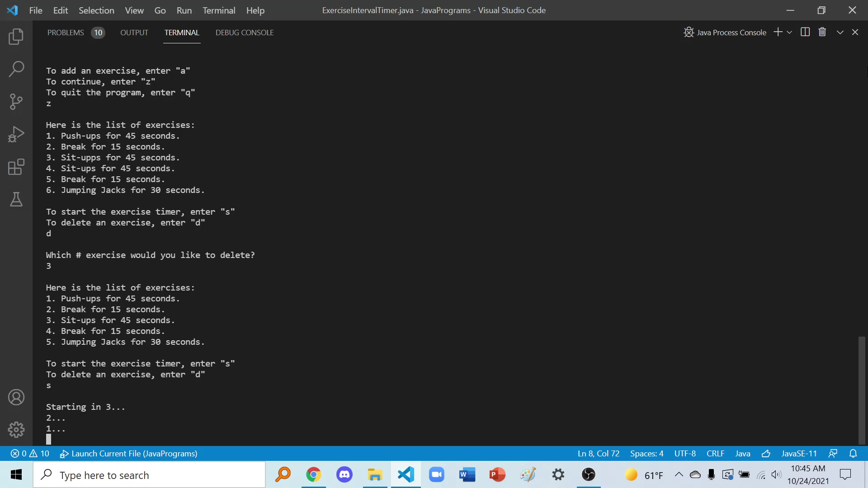Image resolution: width=868 pixels, height=488 pixels.
Task: Kill terminal with the trash icon
Action: click(822, 32)
